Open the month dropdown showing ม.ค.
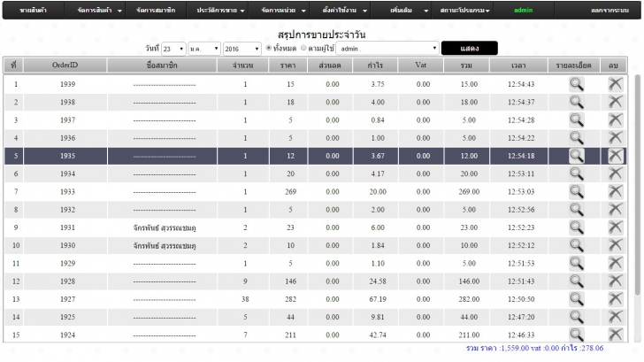 [204, 49]
